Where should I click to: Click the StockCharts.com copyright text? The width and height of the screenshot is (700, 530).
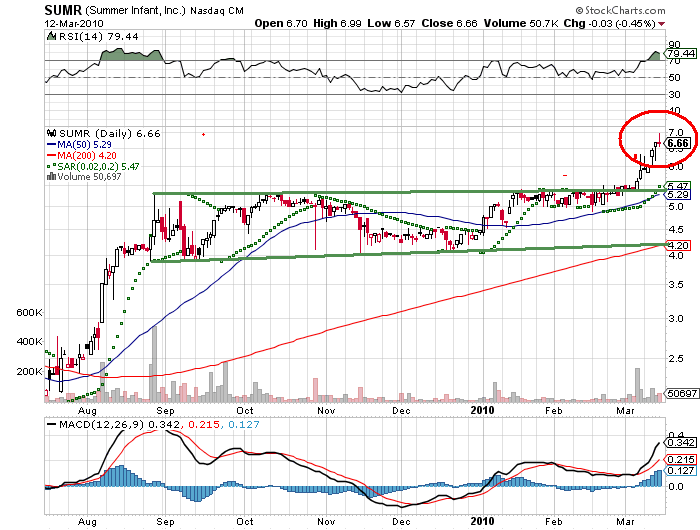click(621, 10)
